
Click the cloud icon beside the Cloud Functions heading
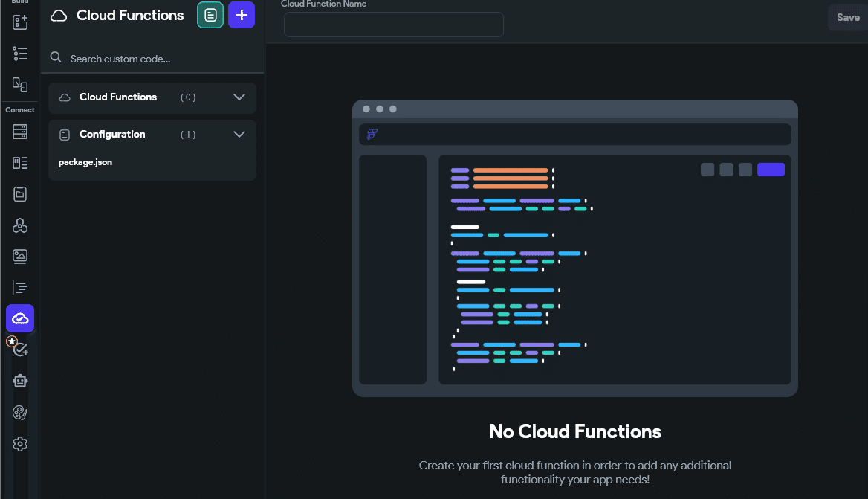(58, 15)
